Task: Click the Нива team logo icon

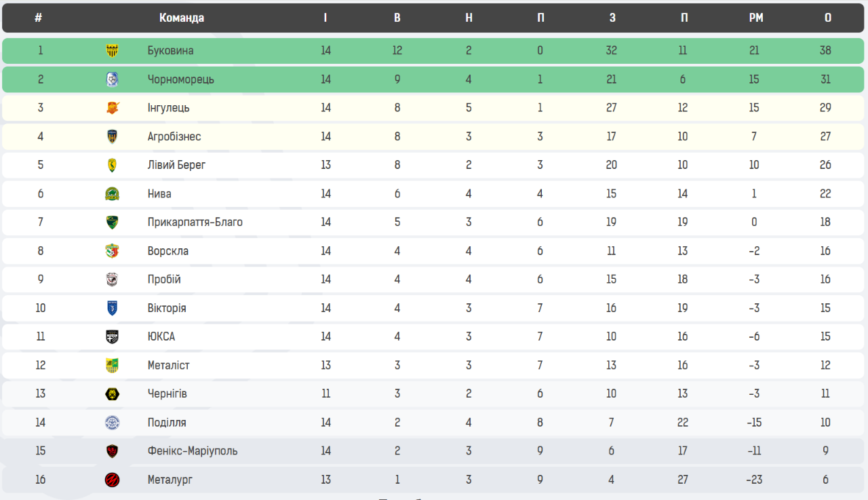Action: click(113, 194)
